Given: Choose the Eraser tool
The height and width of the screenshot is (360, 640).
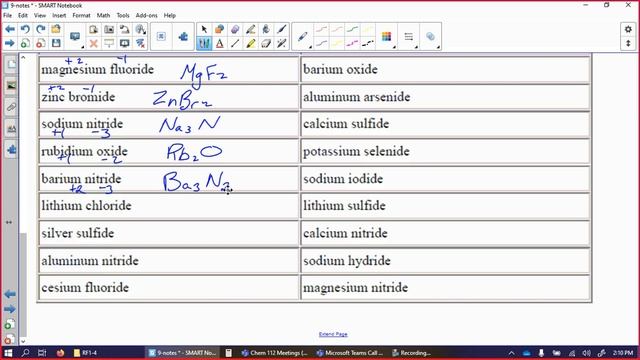Looking at the screenshot, I should point(266,43).
